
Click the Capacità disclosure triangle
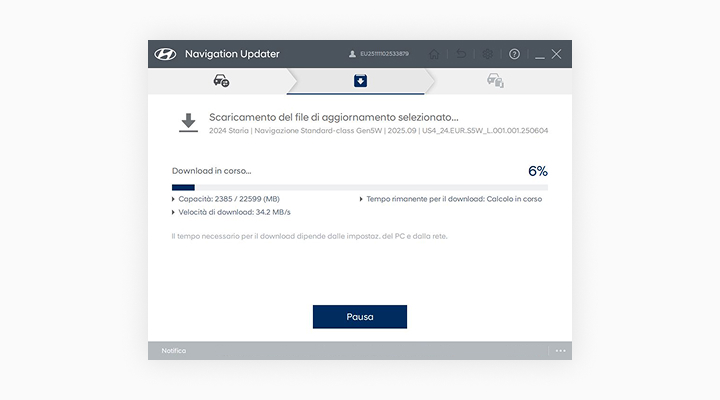click(174, 199)
